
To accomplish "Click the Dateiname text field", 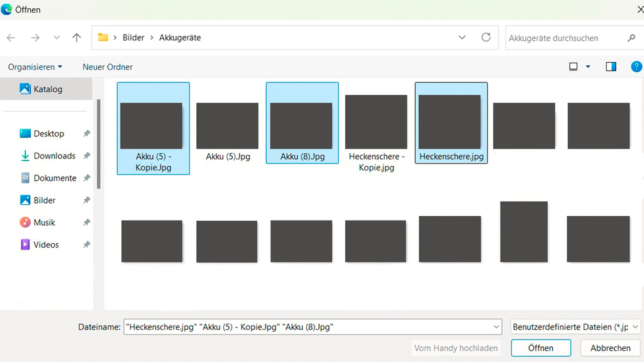I will click(308, 327).
